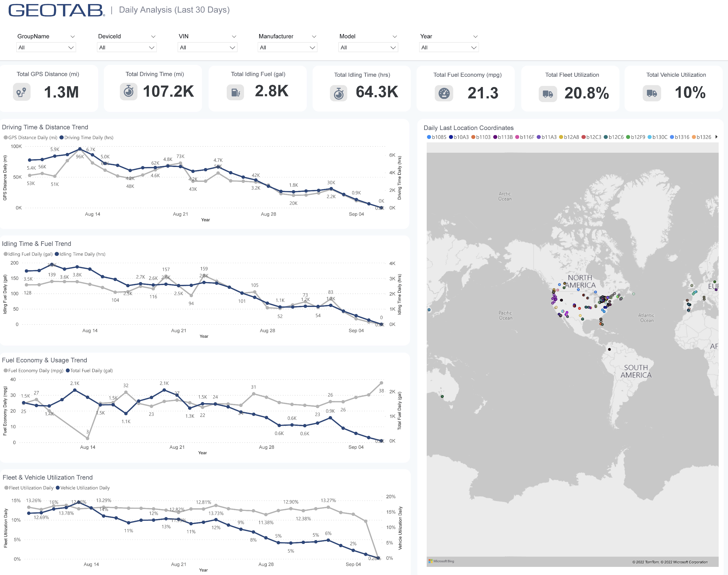Collapse the DeviceId slicer header chevron
Viewport: 728px width, 575px height.
153,36
